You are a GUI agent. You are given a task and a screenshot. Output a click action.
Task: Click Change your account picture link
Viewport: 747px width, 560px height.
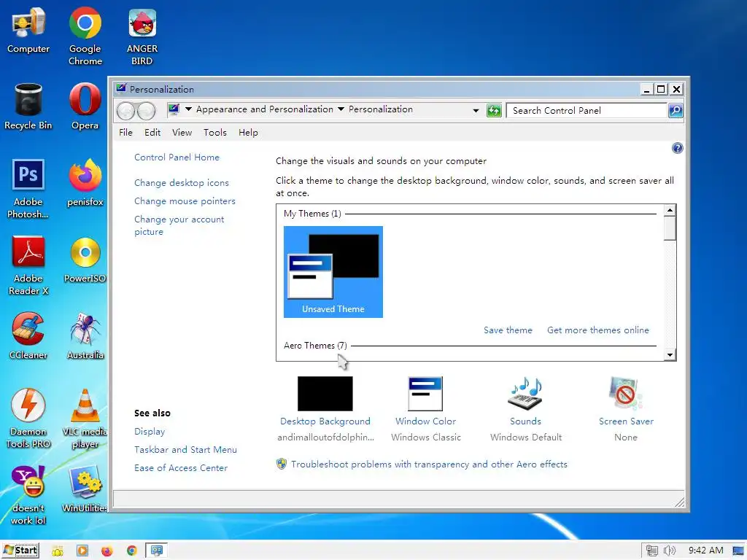click(179, 225)
